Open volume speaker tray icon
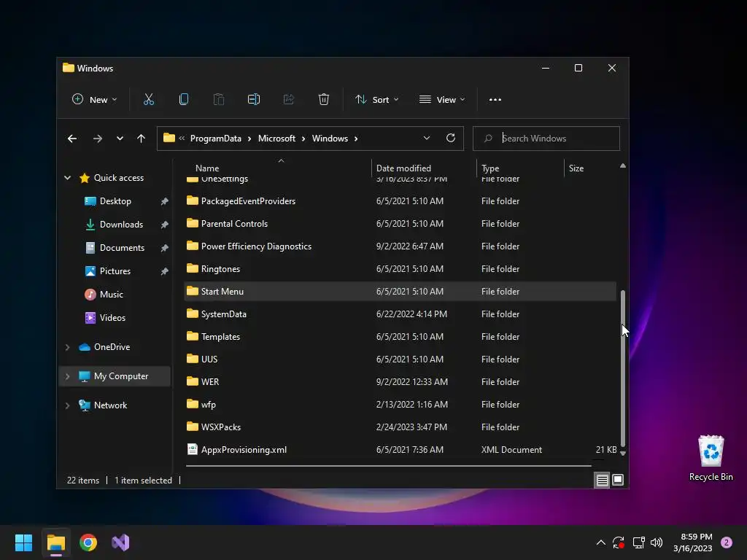 point(657,542)
